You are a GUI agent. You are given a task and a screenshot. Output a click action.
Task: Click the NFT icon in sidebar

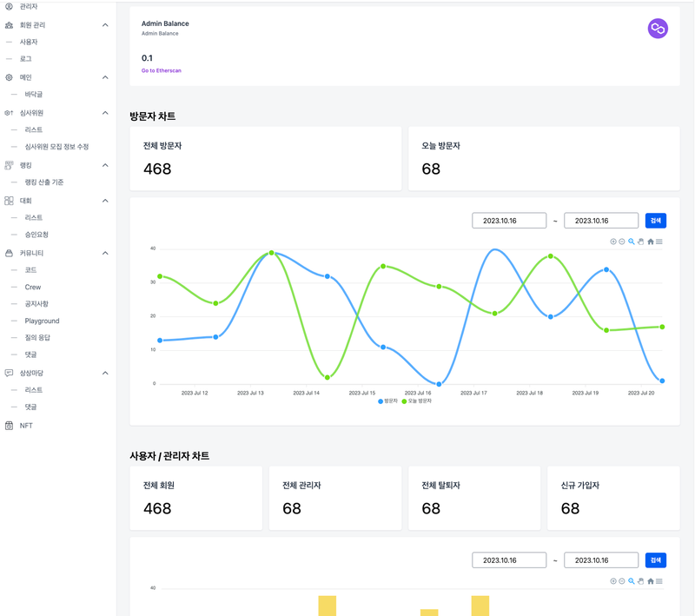(x=10, y=426)
